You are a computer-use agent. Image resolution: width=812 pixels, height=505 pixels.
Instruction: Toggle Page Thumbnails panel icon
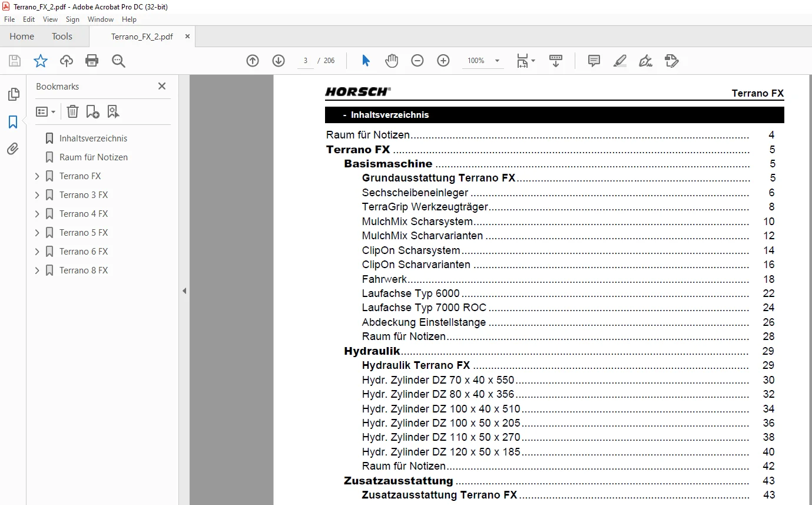tap(13, 94)
